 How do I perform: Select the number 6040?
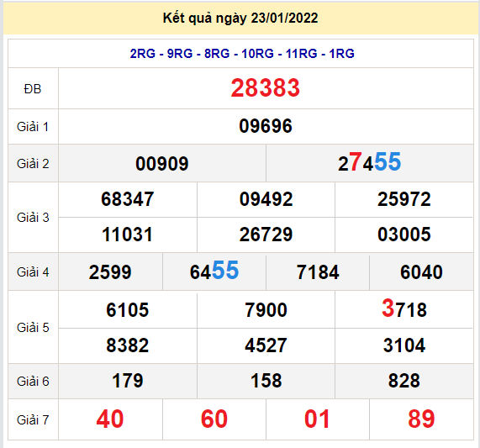[x=421, y=272]
